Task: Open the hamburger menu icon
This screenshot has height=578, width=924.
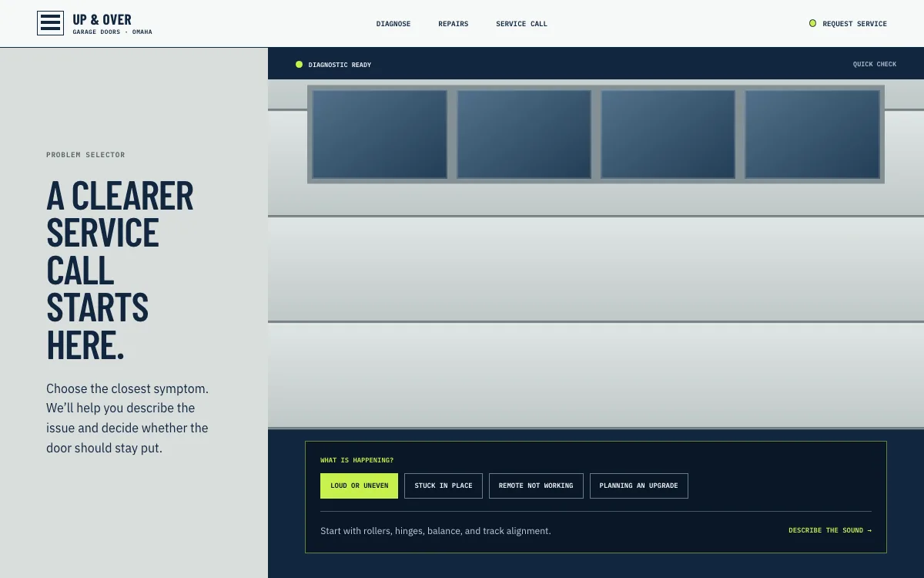Action: (x=50, y=23)
